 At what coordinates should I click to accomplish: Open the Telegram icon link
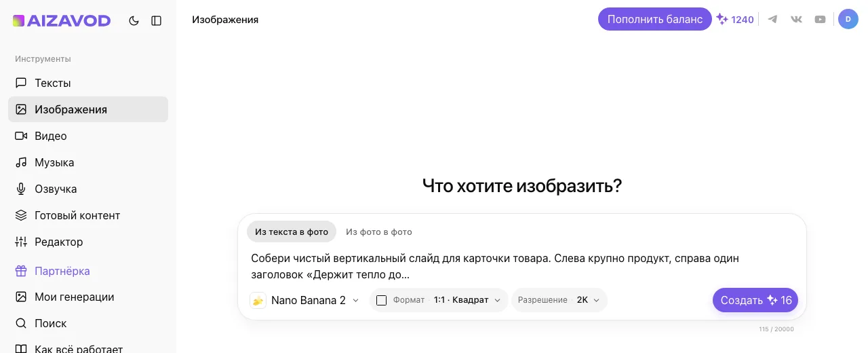[x=772, y=19]
